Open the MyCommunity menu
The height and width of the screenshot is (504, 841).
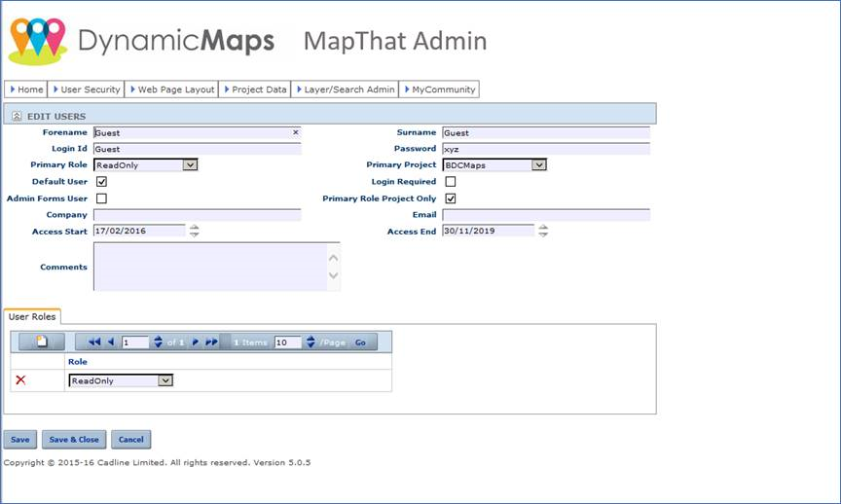[x=439, y=89]
